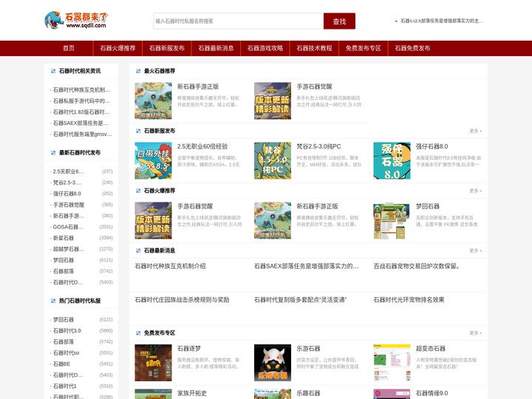Screen dimensions: 532x399
Task: Open the 石器免费发布 navigation item
Action: [412, 48]
